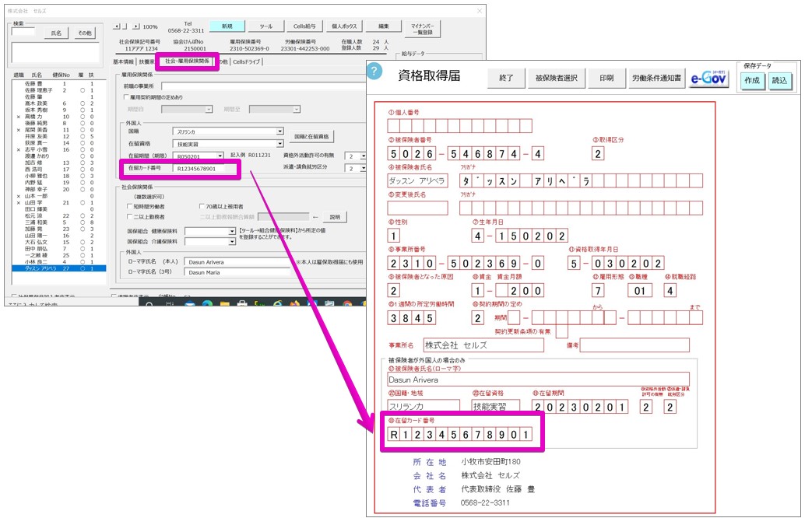Screen dimensions: 812x518
Task: Click 読込 under 保存データ
Action: (x=779, y=81)
